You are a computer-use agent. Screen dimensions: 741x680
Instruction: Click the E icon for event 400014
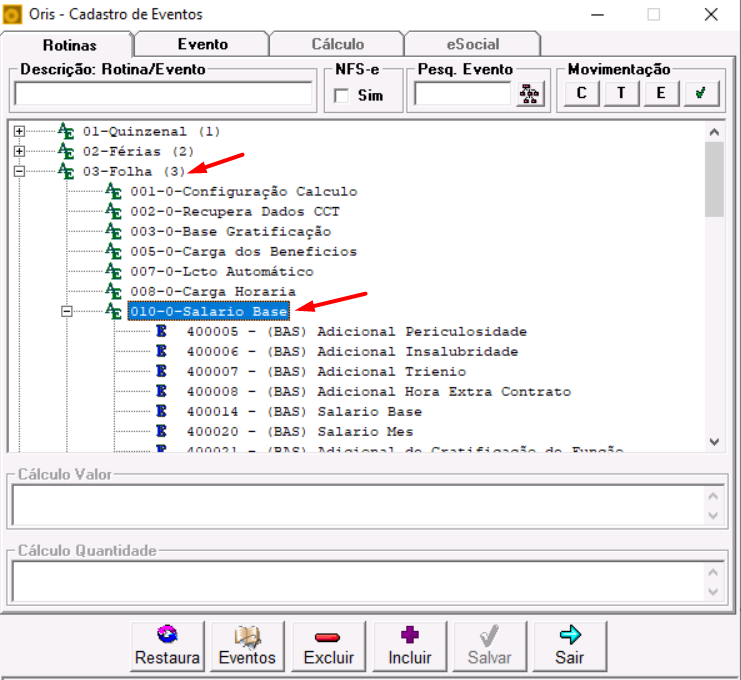click(x=161, y=411)
